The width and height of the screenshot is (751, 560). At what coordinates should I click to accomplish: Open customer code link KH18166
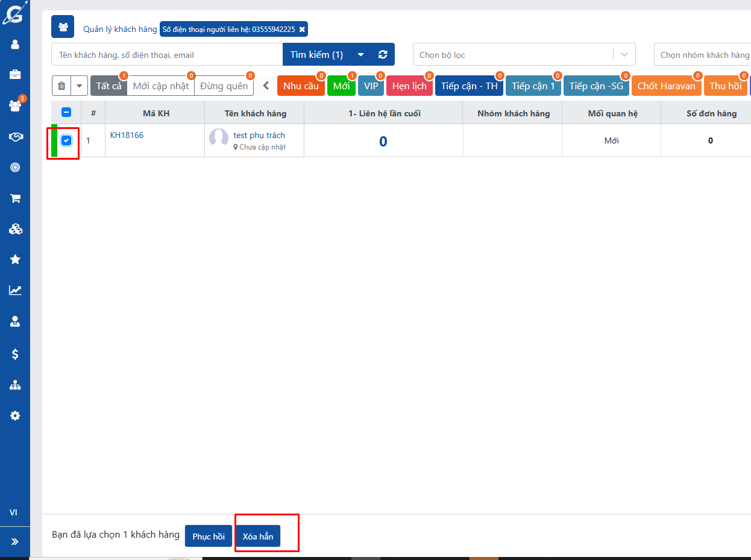click(127, 135)
